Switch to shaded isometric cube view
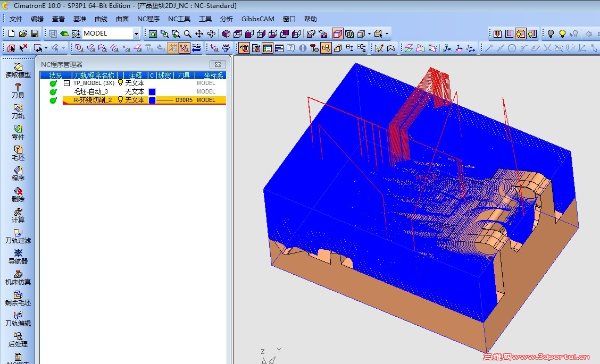Viewport: 600px width, 364px height. tap(226, 33)
